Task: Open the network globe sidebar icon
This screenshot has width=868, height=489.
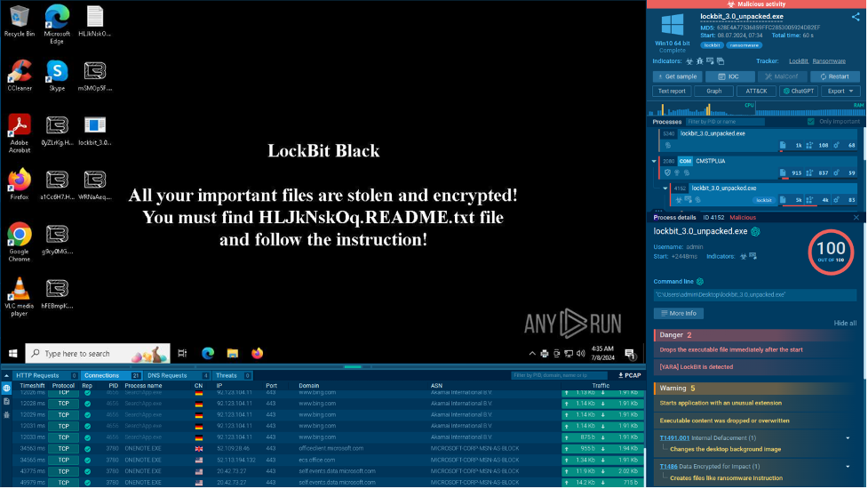Action: 6,389
